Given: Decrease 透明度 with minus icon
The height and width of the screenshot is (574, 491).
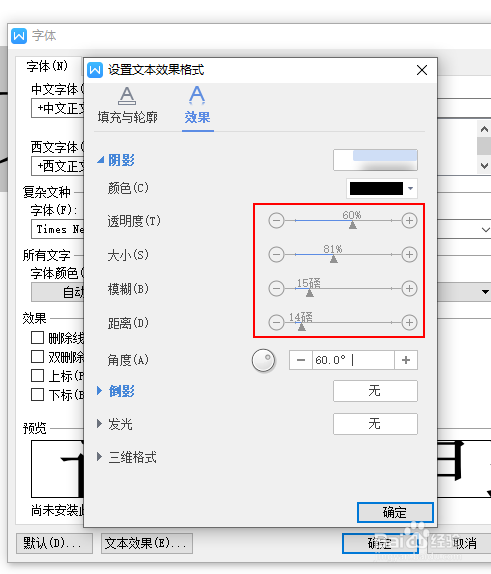Looking at the screenshot, I should (x=276, y=221).
